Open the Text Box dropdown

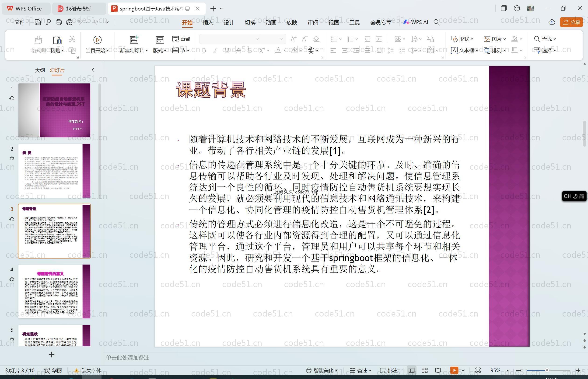click(464, 50)
